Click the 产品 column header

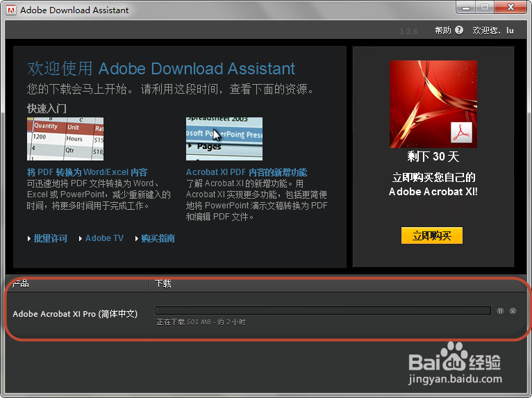(x=20, y=283)
